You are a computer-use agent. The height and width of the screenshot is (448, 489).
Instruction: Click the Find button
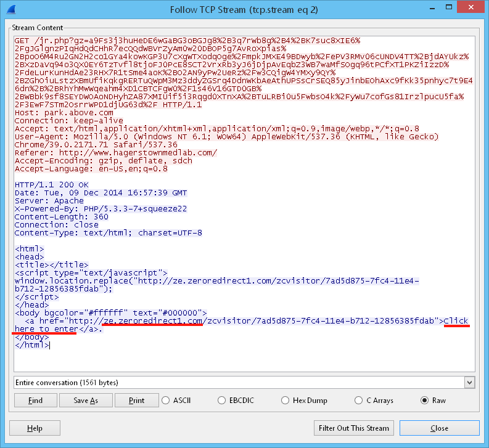(x=36, y=401)
